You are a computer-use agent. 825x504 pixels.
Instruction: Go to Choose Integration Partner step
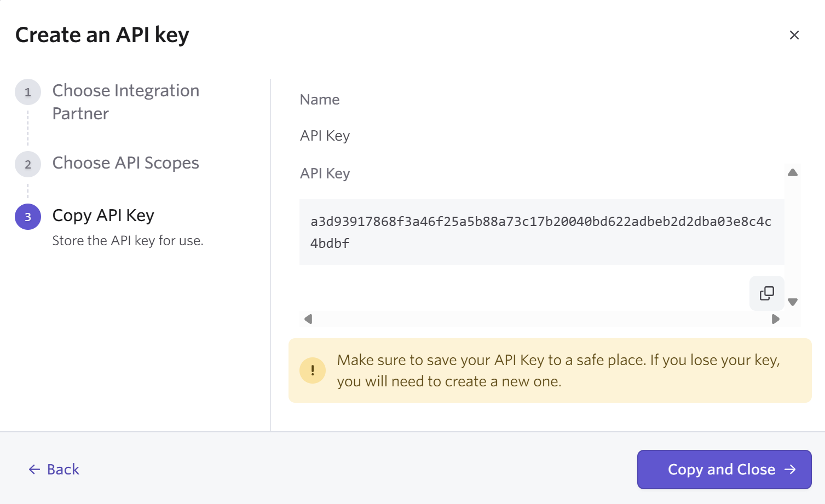tap(125, 102)
